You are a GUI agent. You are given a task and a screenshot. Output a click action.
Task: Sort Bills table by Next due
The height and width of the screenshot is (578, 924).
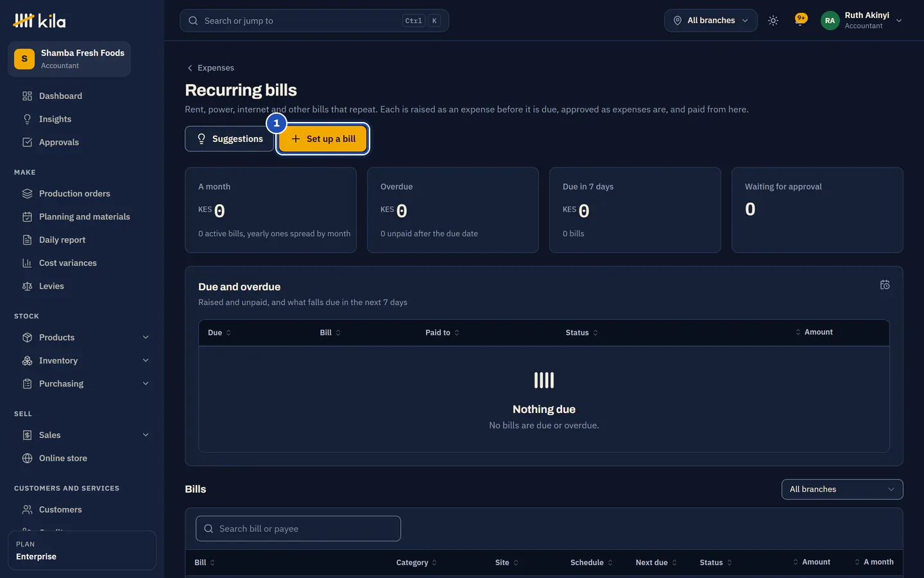click(x=656, y=563)
